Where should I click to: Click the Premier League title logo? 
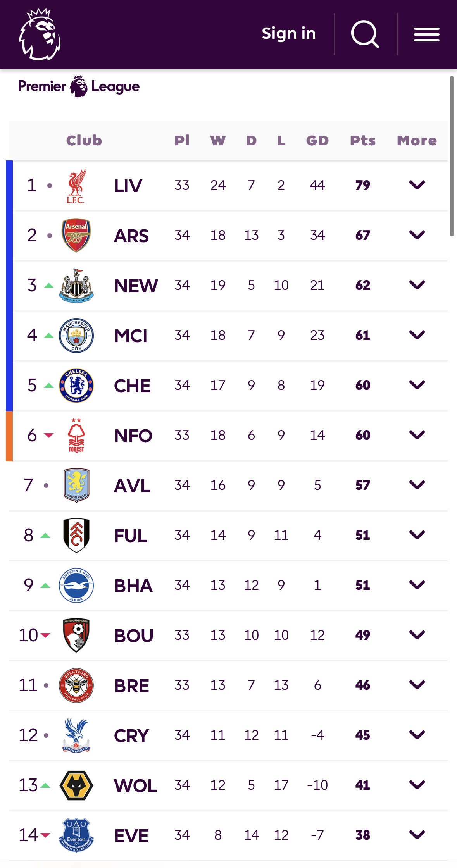79,86
